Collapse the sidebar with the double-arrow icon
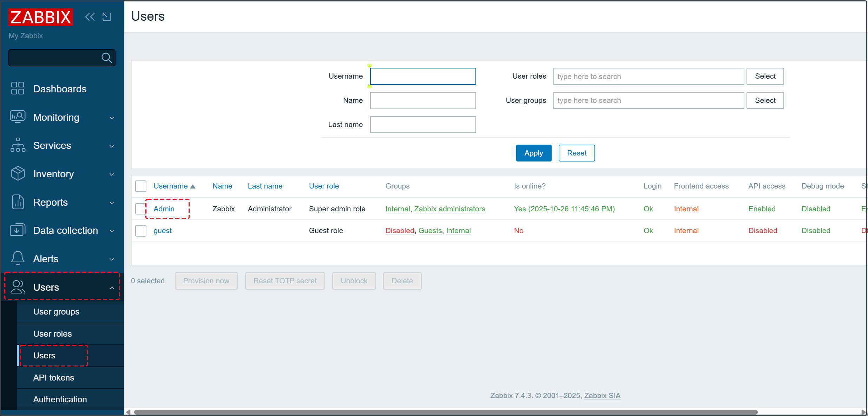Screen dimensions: 868x416 click(x=90, y=17)
